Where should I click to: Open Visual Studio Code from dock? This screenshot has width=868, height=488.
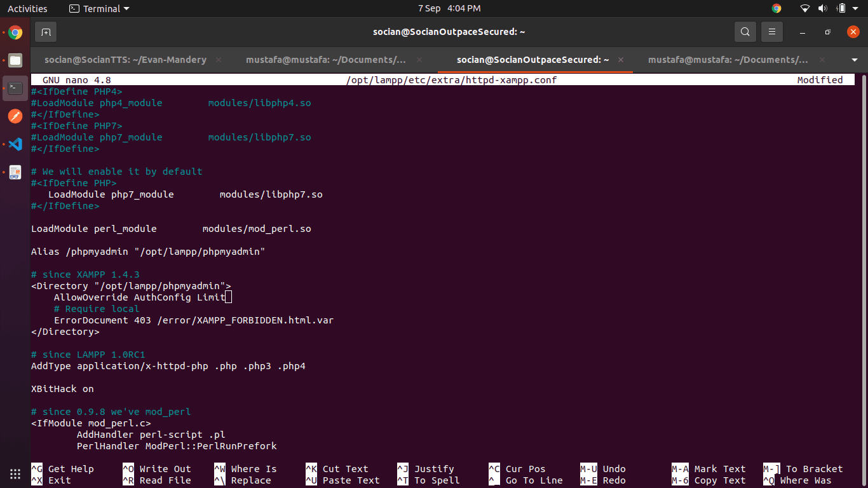15,144
